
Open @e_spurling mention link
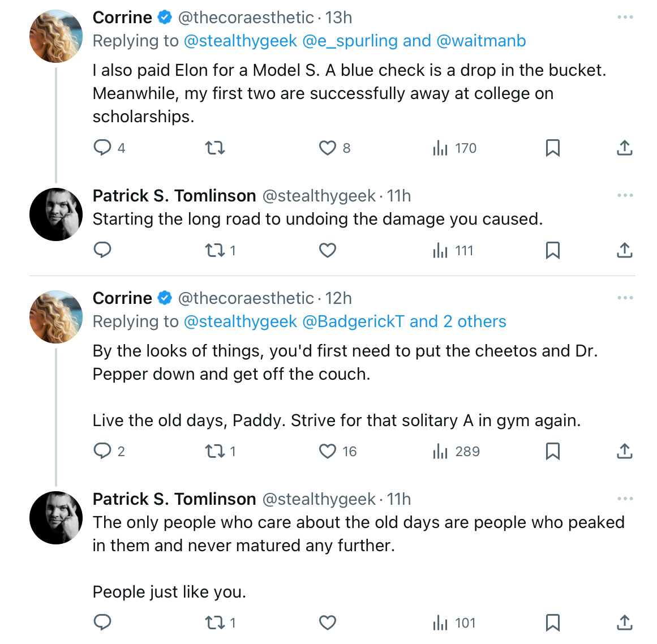[350, 41]
